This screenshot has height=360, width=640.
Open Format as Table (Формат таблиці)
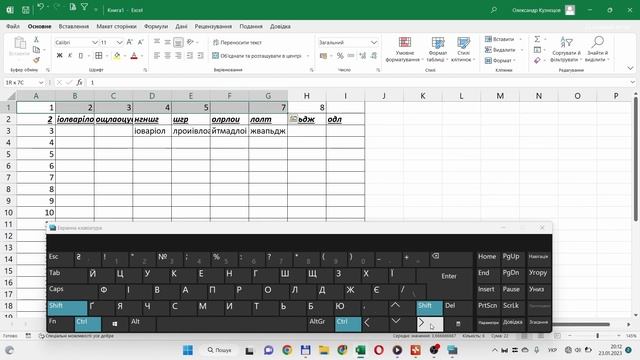[438, 49]
